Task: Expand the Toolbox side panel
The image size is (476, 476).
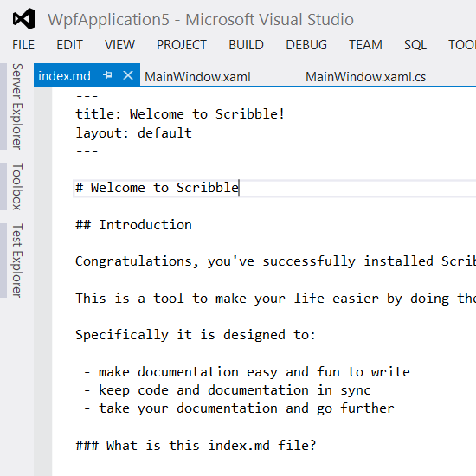Action: 17,186
